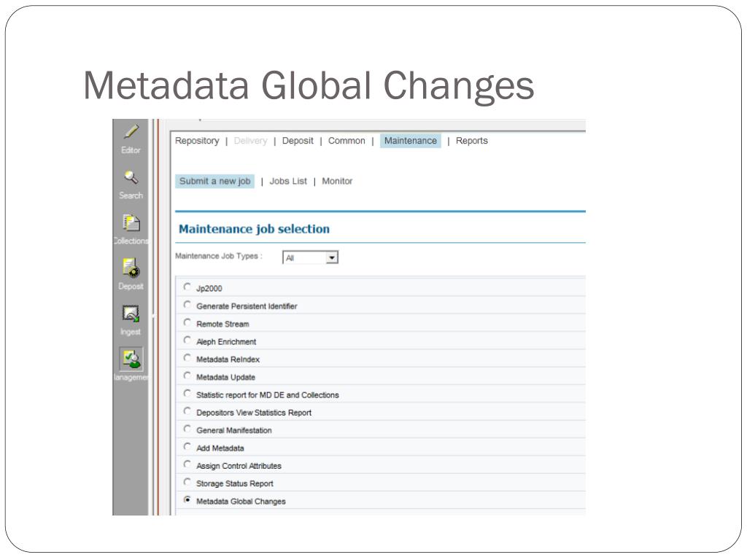Select the Jp2000 radio button
Viewport: 747px width, 560px height.
tap(187, 287)
